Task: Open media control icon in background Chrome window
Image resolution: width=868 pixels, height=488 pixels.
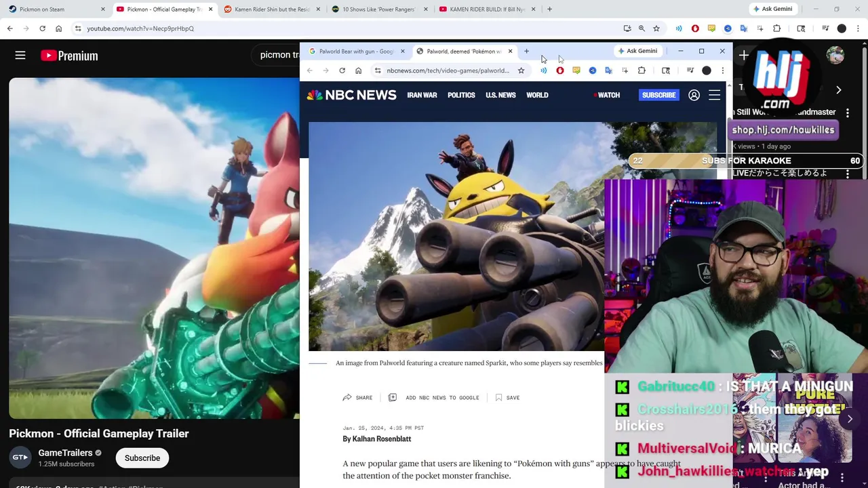Action: click(x=825, y=28)
